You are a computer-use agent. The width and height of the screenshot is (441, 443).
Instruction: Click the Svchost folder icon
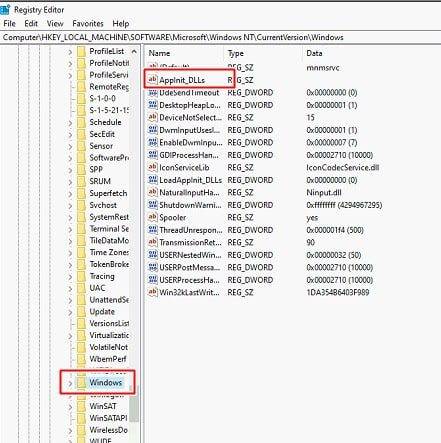[81, 205]
